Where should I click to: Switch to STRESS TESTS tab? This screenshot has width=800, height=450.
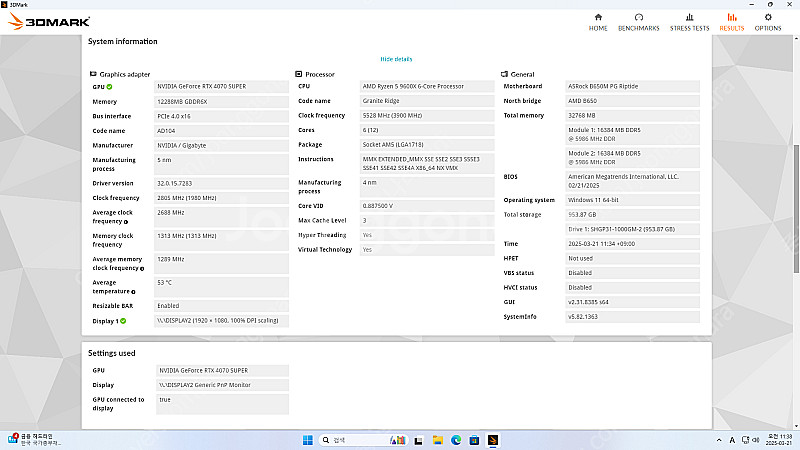tap(689, 22)
